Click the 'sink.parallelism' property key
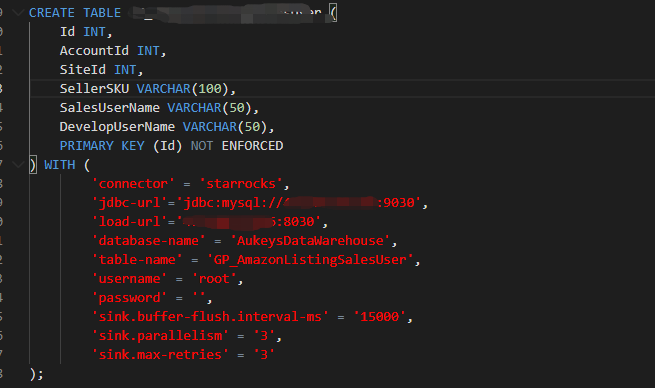Image resolution: width=655 pixels, height=388 pixels. tap(160, 336)
